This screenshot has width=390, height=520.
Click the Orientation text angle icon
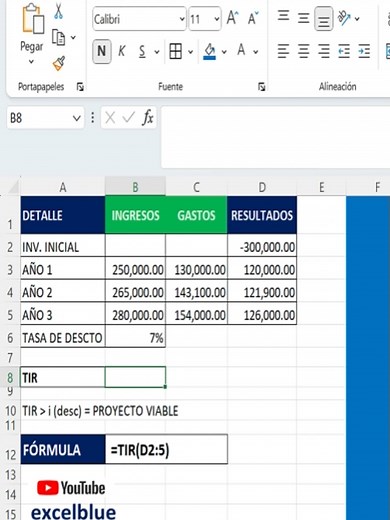click(x=344, y=18)
